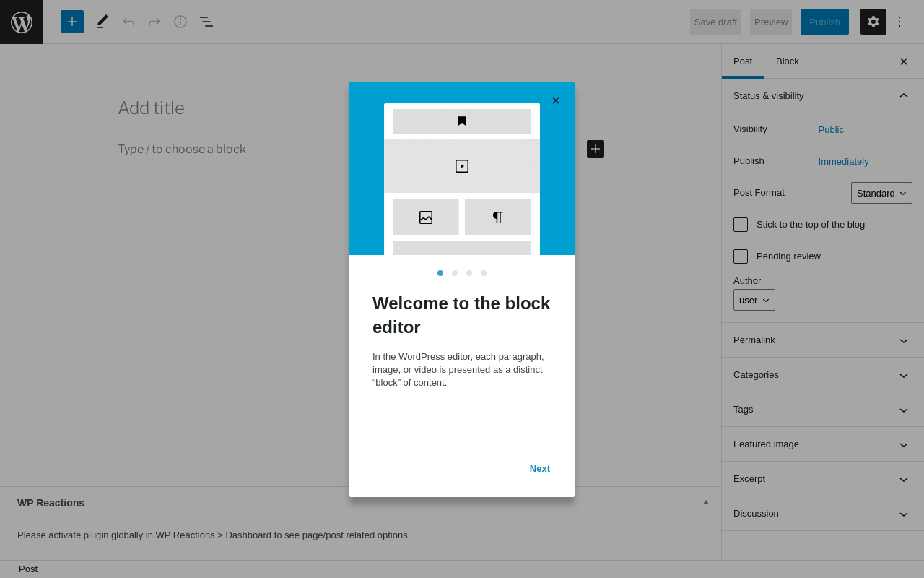Open the three-dot options menu
The image size is (924, 578).
(899, 22)
